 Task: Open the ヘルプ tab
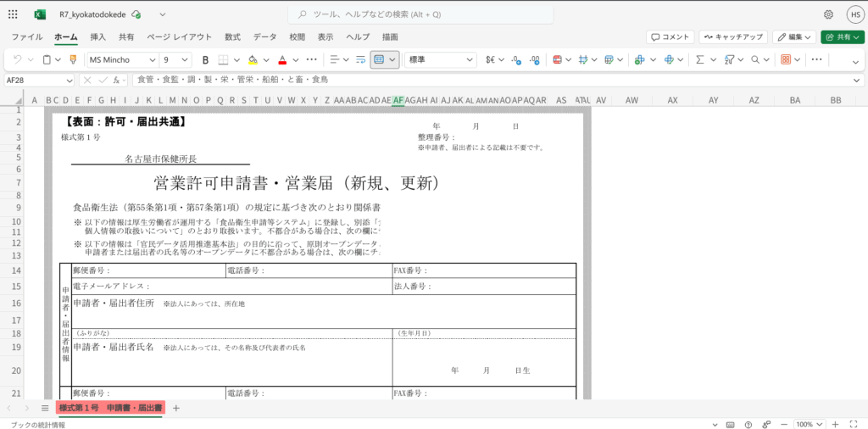click(358, 37)
